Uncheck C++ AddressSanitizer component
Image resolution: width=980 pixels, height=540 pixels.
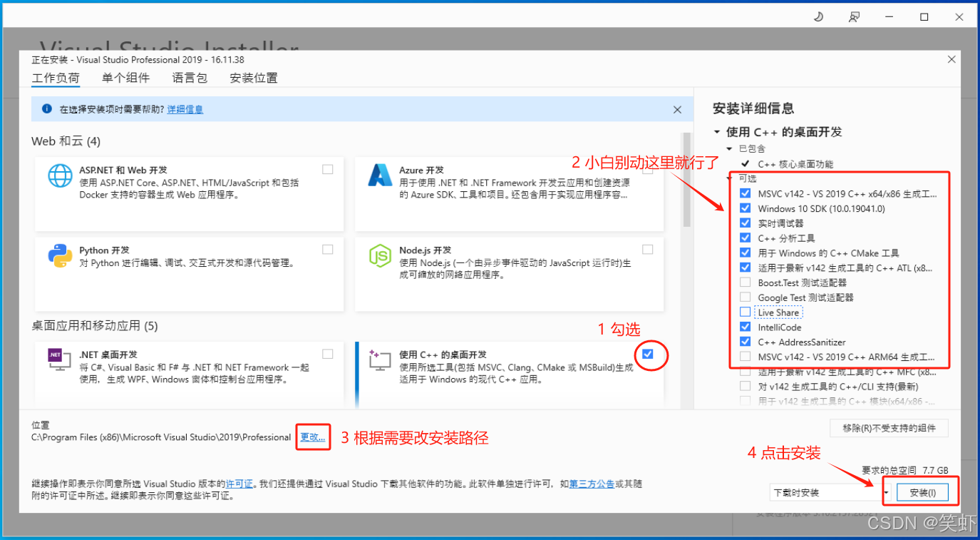[745, 342]
